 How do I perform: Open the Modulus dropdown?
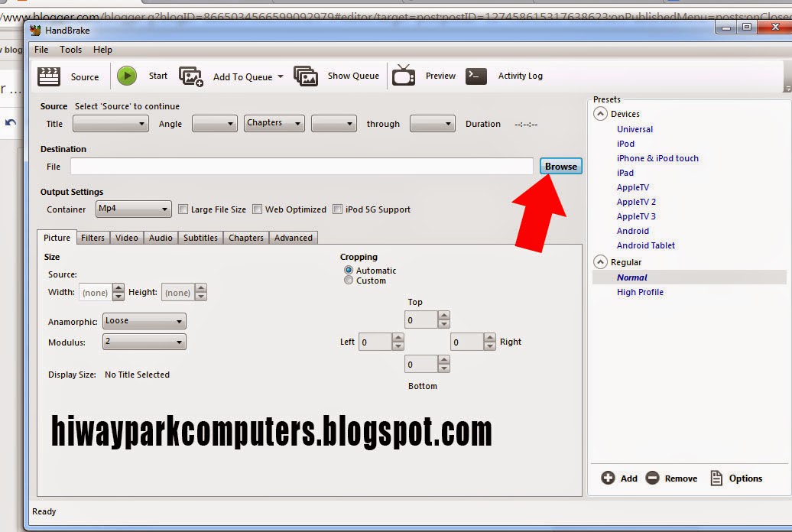(x=144, y=342)
